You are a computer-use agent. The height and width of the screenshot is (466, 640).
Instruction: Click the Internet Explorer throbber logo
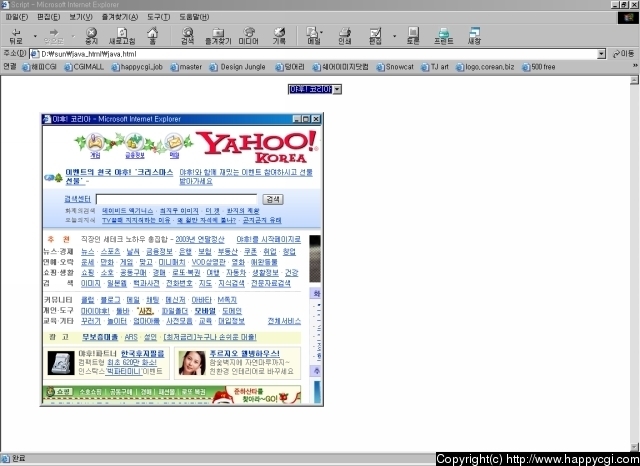pyautogui.click(x=628, y=18)
